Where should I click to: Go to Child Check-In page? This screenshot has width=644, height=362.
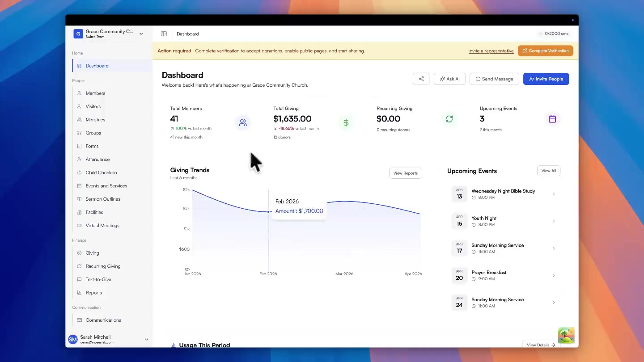101,173
